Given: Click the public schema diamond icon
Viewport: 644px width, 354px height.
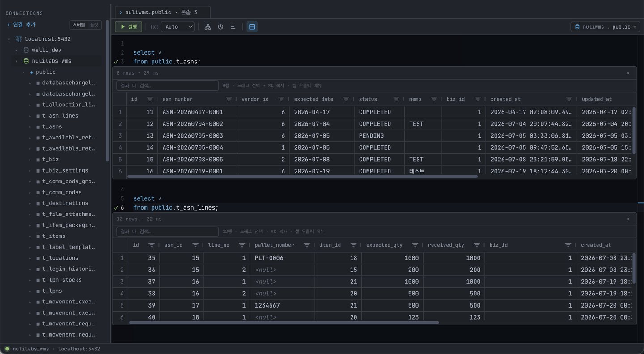Looking at the screenshot, I should 31,72.
